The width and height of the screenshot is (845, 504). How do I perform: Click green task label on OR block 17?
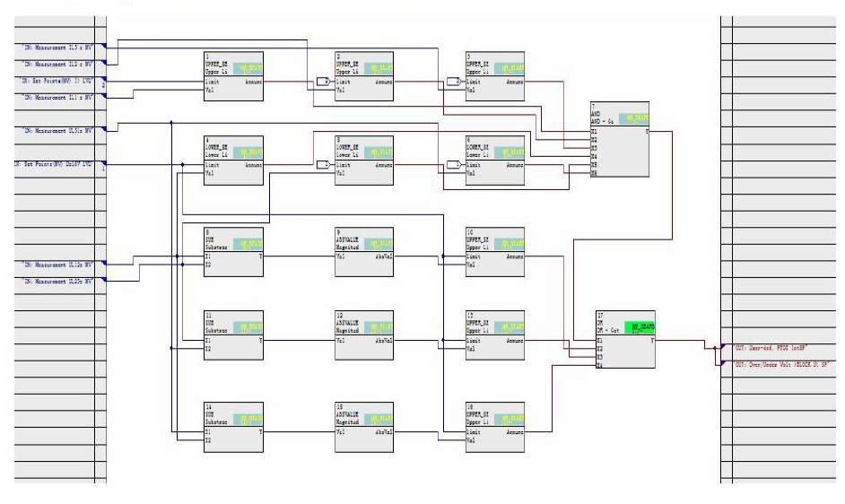click(640, 327)
